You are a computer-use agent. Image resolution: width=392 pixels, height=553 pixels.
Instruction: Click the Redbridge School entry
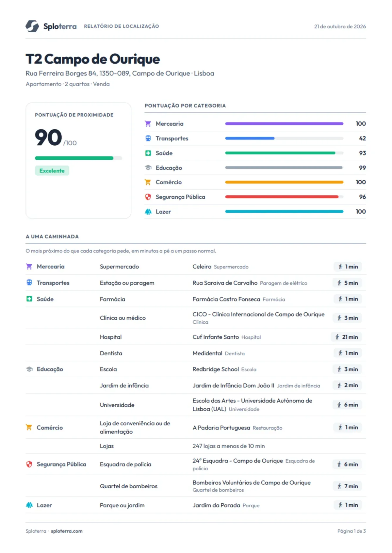216,369
